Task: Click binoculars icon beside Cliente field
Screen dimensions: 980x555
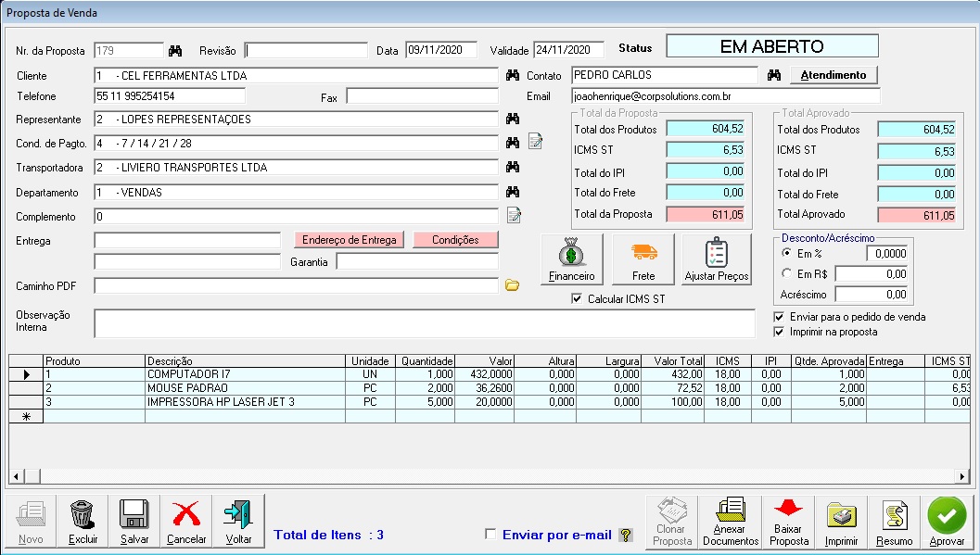Action: coord(513,75)
